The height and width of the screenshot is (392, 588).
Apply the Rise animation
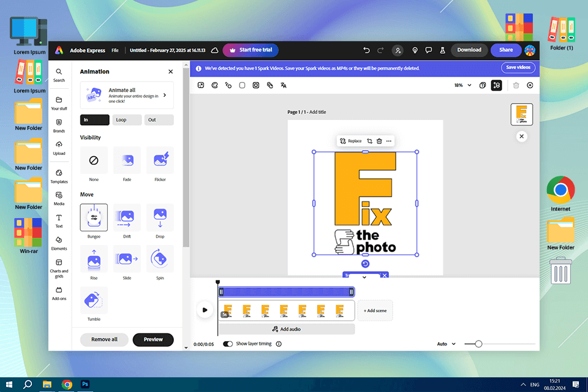click(94, 259)
